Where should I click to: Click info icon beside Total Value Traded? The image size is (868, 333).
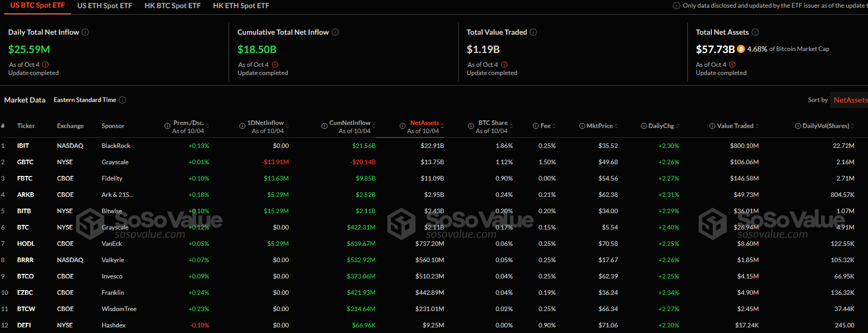click(x=533, y=32)
